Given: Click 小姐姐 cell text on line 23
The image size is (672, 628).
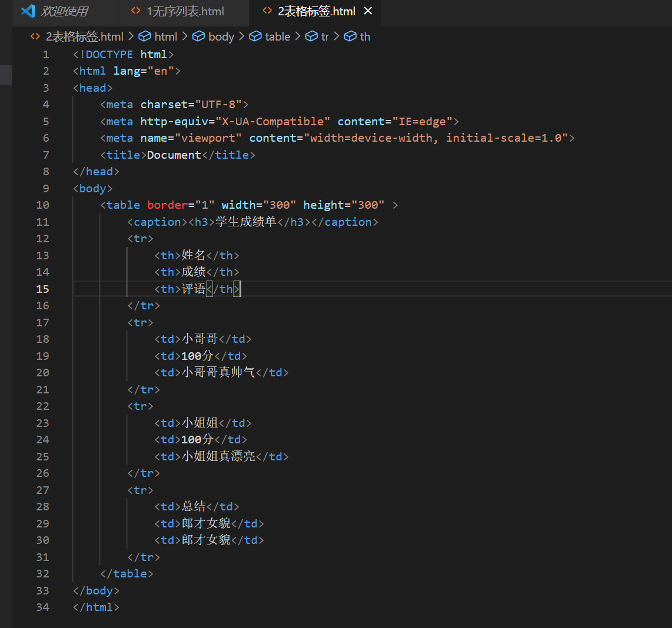Looking at the screenshot, I should pos(199,423).
